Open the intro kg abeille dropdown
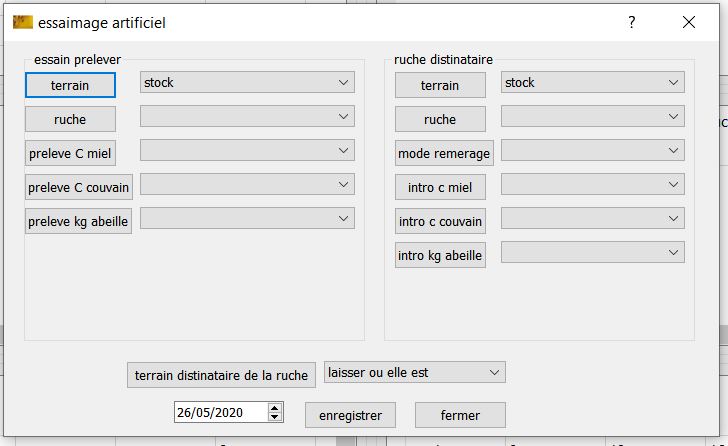 592,253
